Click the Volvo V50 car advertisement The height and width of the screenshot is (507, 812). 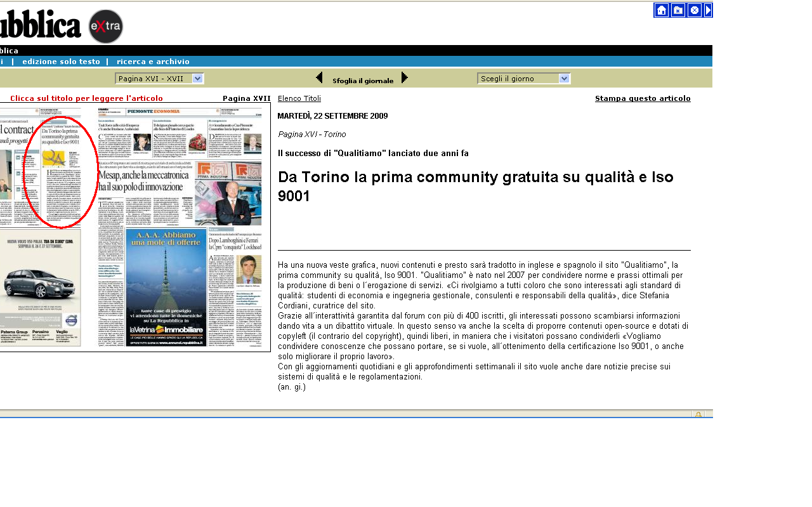coord(39,288)
